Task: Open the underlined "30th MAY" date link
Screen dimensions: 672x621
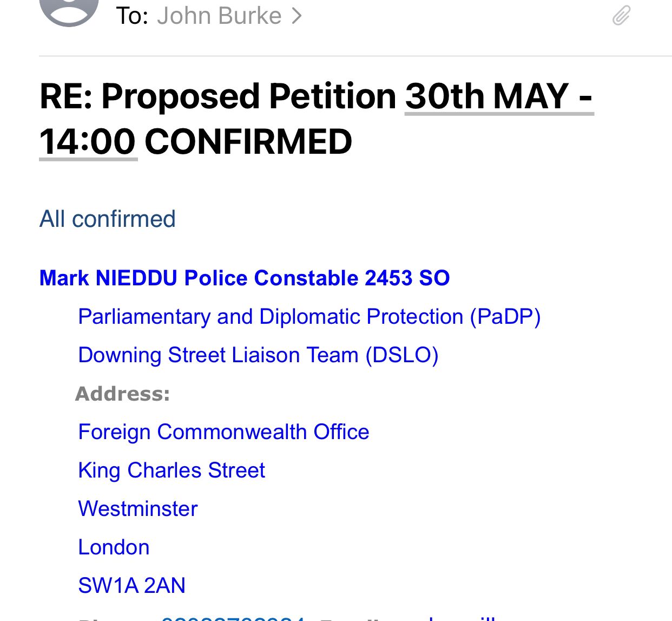Action: pyautogui.click(x=498, y=96)
